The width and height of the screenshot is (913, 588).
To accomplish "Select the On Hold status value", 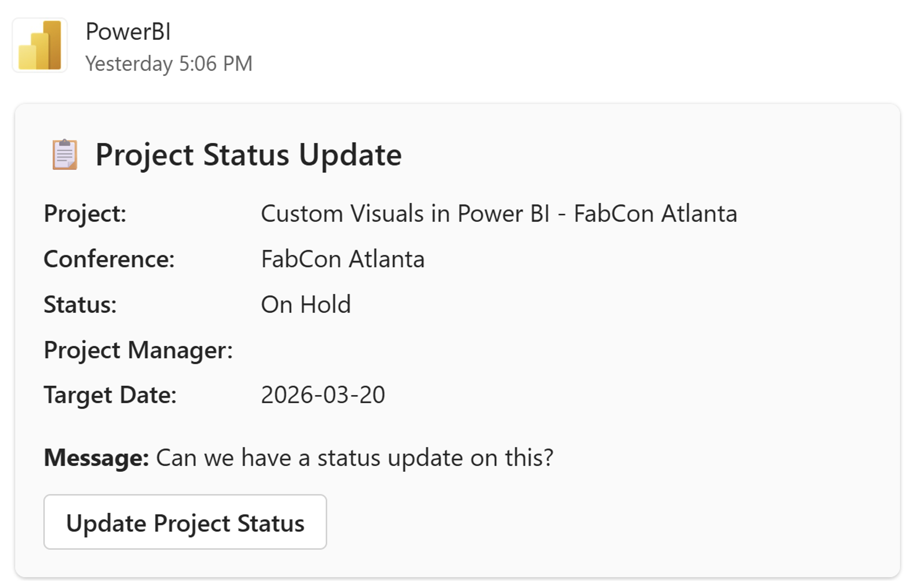I will [x=306, y=304].
